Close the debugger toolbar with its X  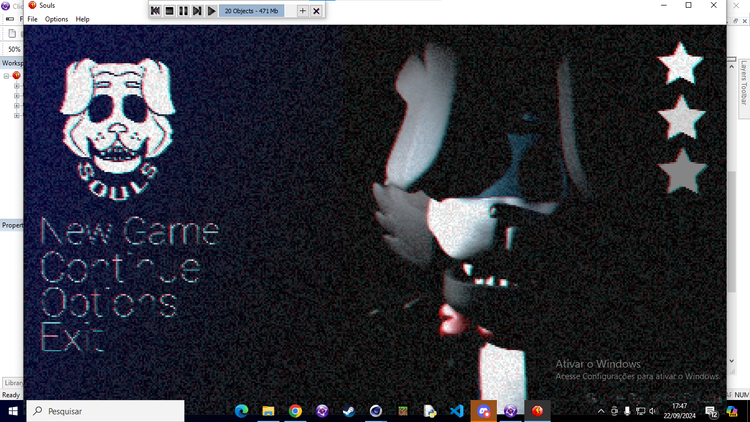[316, 11]
